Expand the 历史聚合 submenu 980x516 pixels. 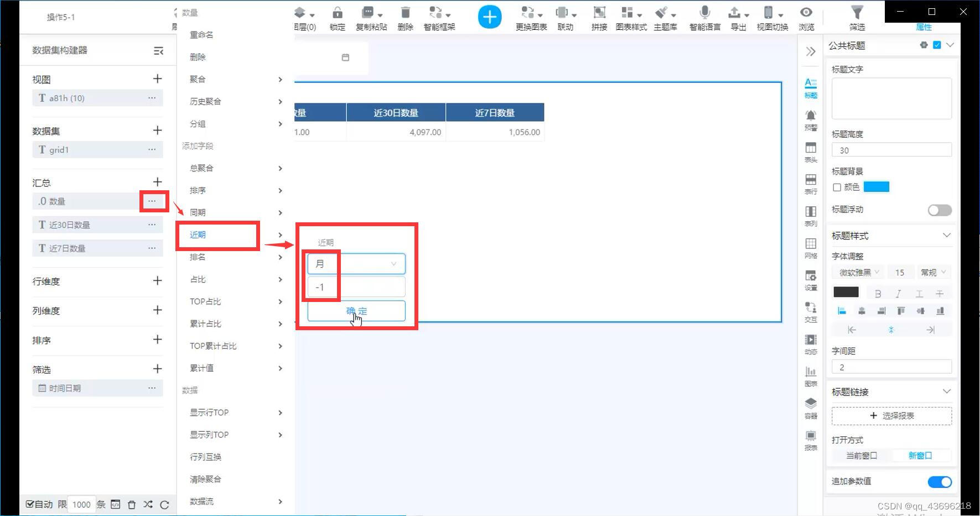pos(236,101)
